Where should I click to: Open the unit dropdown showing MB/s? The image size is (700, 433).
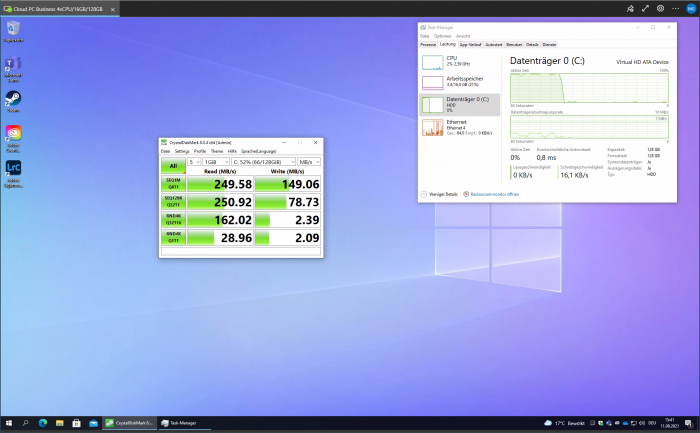pyautogui.click(x=309, y=162)
